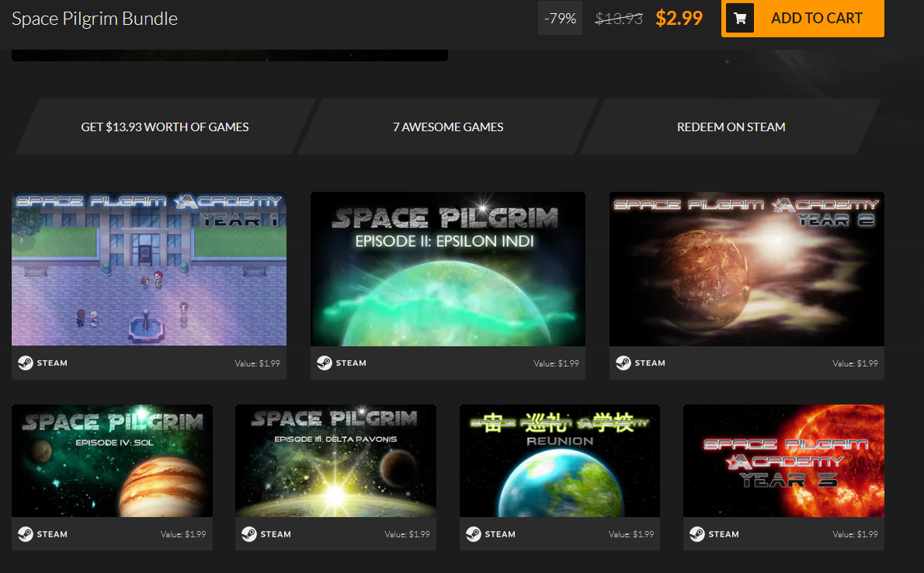
Task: Click Value: $1.99 under Academy Reunion
Action: pos(631,534)
